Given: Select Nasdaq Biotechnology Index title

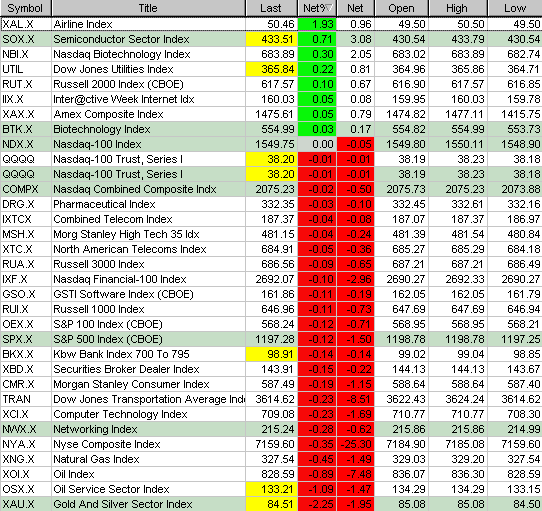Looking at the screenshot, I should coord(122,54).
